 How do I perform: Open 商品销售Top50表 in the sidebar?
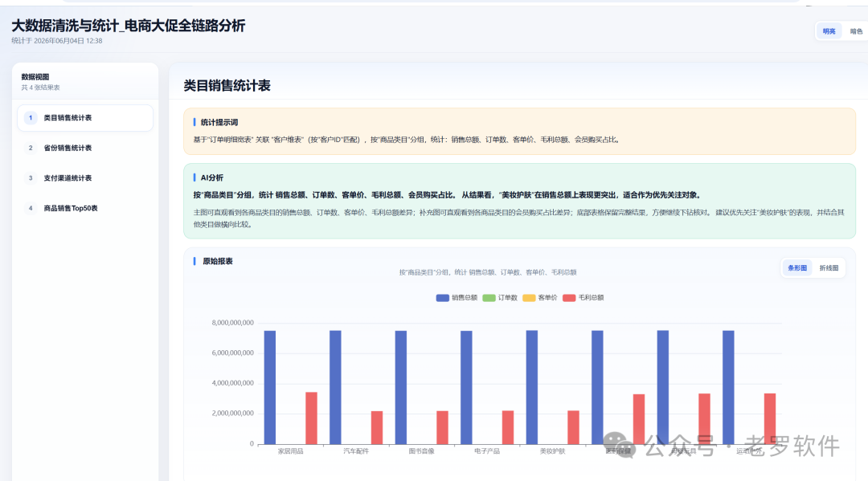coord(85,209)
